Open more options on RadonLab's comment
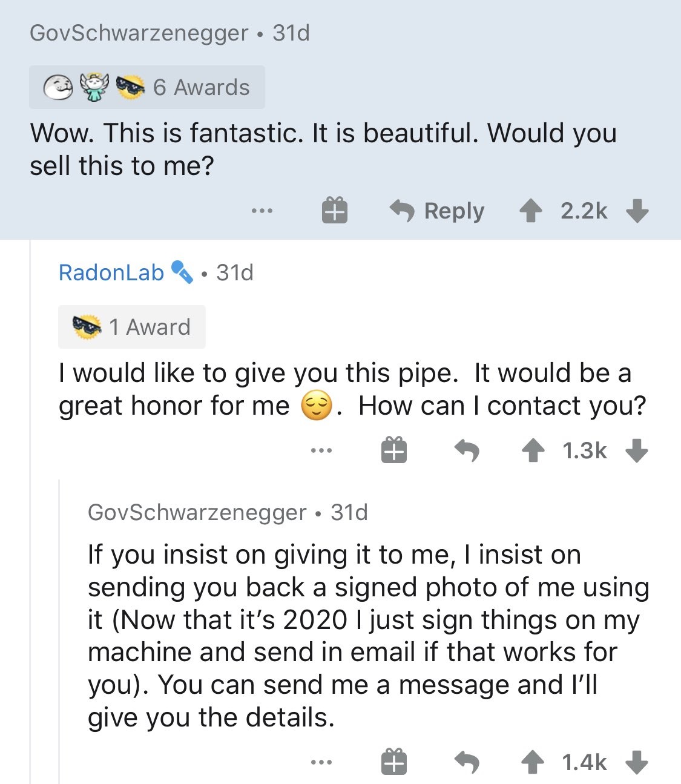 click(x=321, y=450)
